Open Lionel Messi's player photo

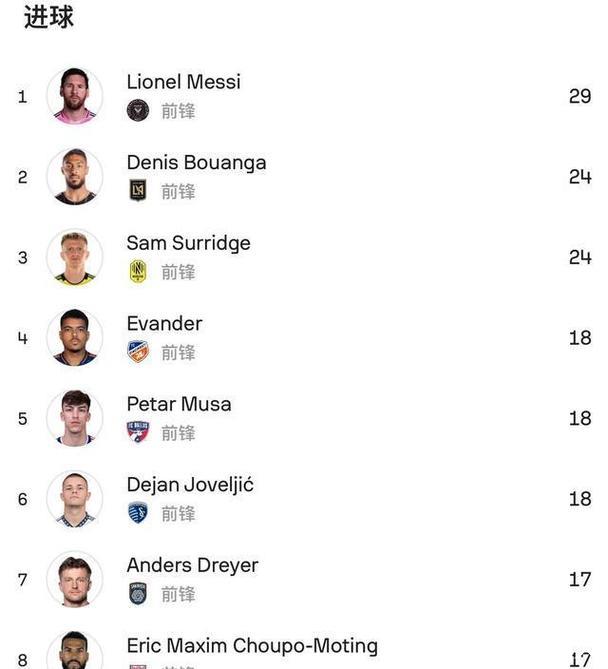pyautogui.click(x=75, y=96)
